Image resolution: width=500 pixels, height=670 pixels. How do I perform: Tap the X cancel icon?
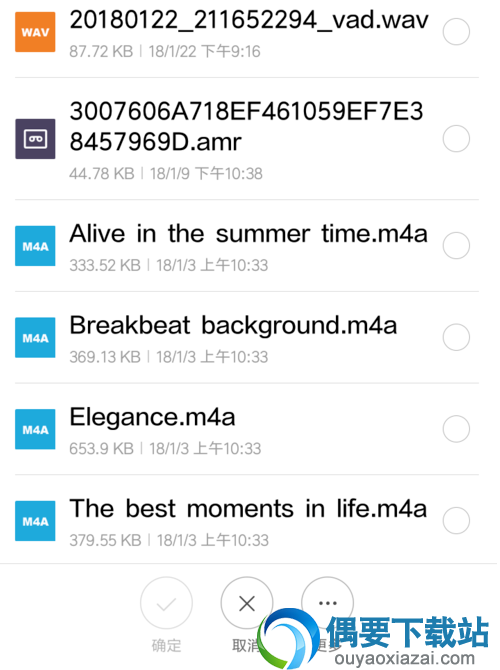[247, 603]
